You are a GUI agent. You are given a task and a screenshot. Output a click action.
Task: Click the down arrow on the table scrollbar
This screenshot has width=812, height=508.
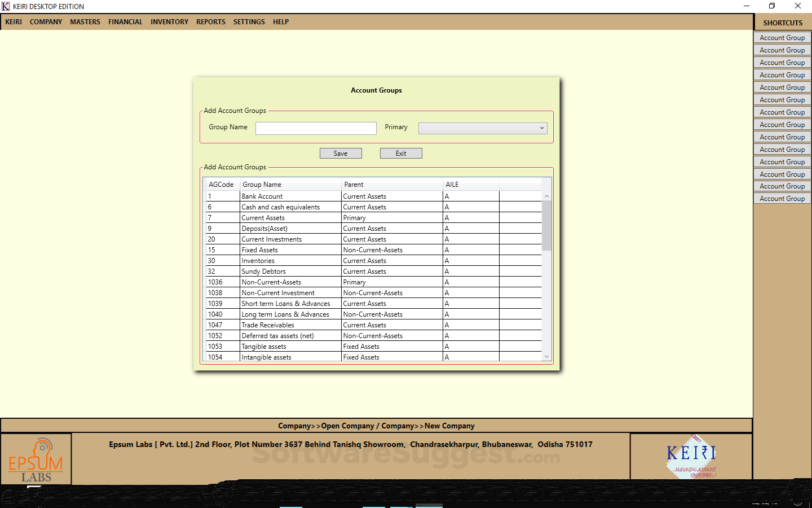point(546,356)
